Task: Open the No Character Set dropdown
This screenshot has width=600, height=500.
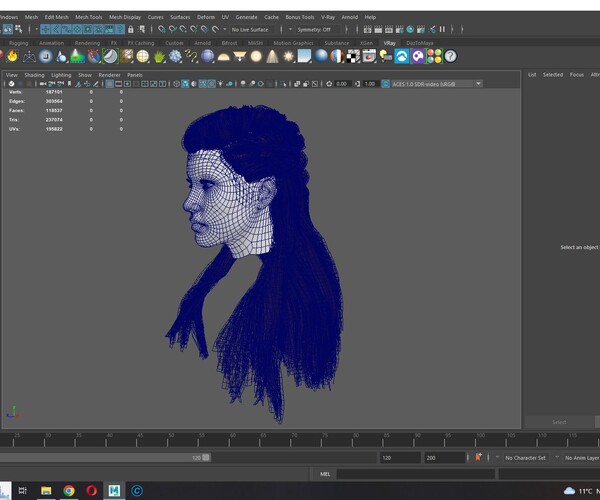Action: 525,458
